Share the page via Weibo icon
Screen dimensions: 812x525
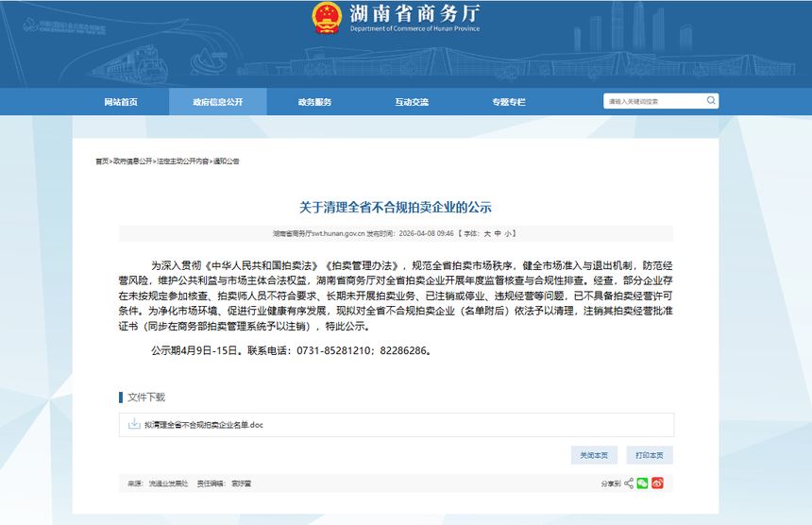point(657,483)
